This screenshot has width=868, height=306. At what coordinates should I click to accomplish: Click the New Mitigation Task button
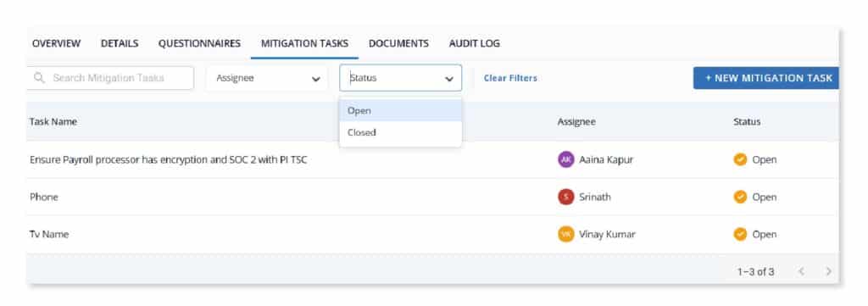[x=766, y=78]
